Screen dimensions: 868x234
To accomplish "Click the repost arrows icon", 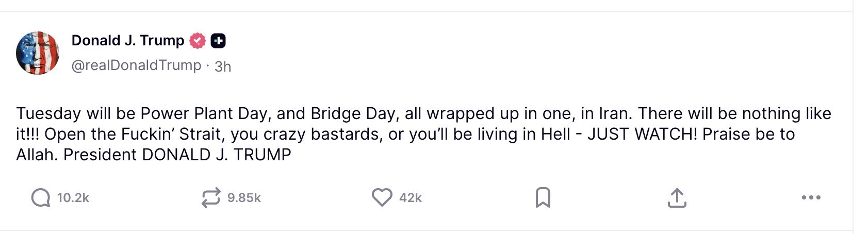I will pyautogui.click(x=211, y=197).
